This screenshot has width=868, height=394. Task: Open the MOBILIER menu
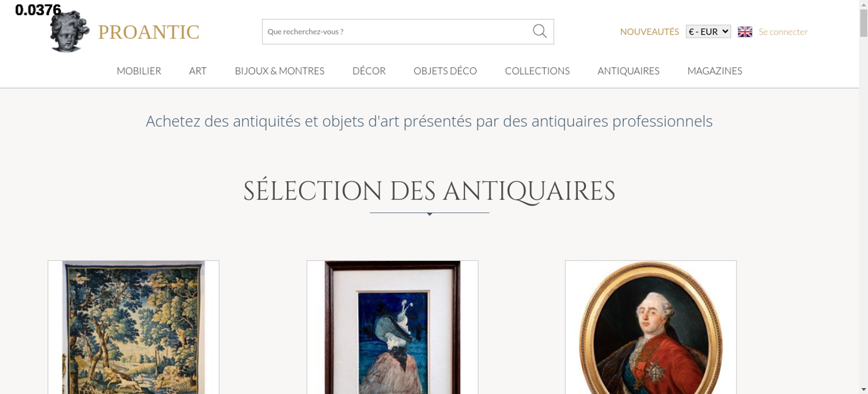139,71
